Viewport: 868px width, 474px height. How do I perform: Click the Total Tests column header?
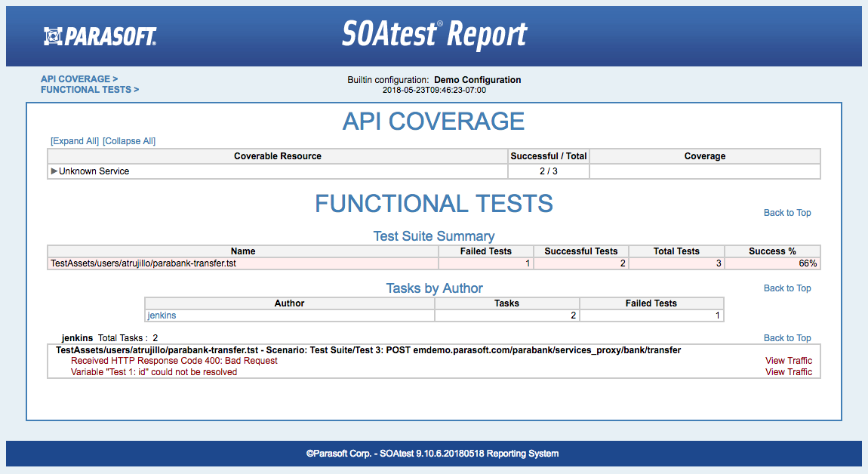click(676, 251)
